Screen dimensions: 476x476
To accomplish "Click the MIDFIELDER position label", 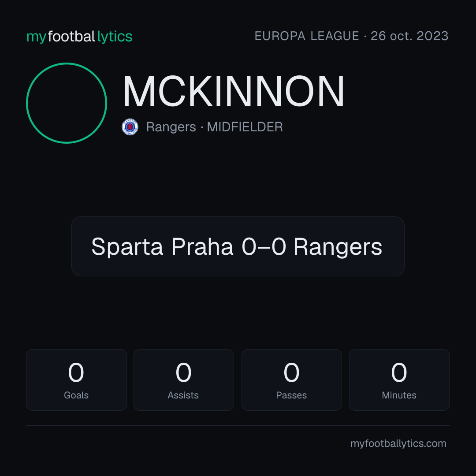I will point(245,127).
